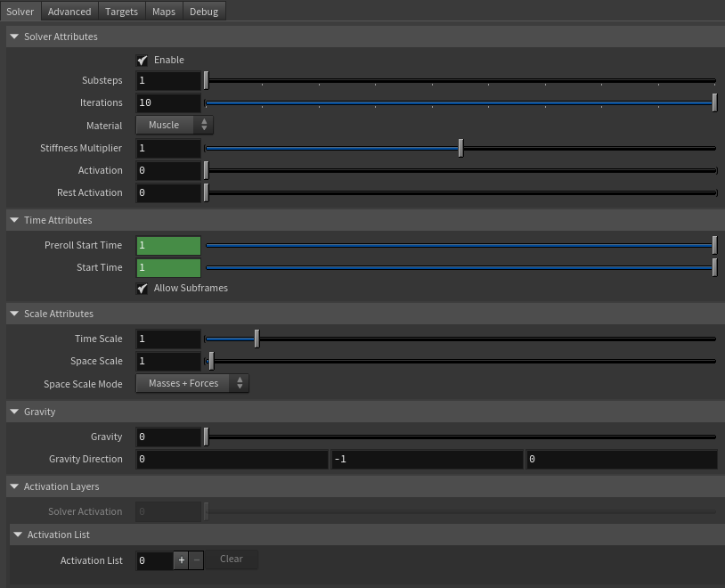Open the Maps tab
Screen dimensions: 725x588
(164, 11)
